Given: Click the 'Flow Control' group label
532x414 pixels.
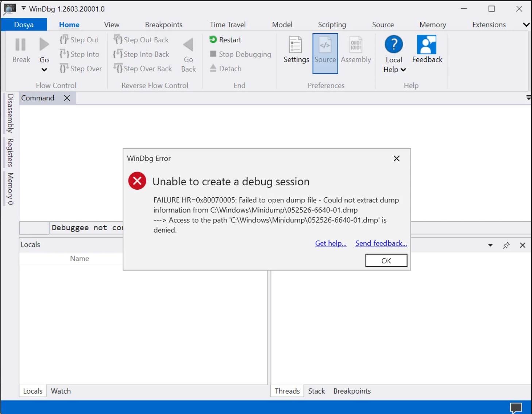Looking at the screenshot, I should (56, 85).
